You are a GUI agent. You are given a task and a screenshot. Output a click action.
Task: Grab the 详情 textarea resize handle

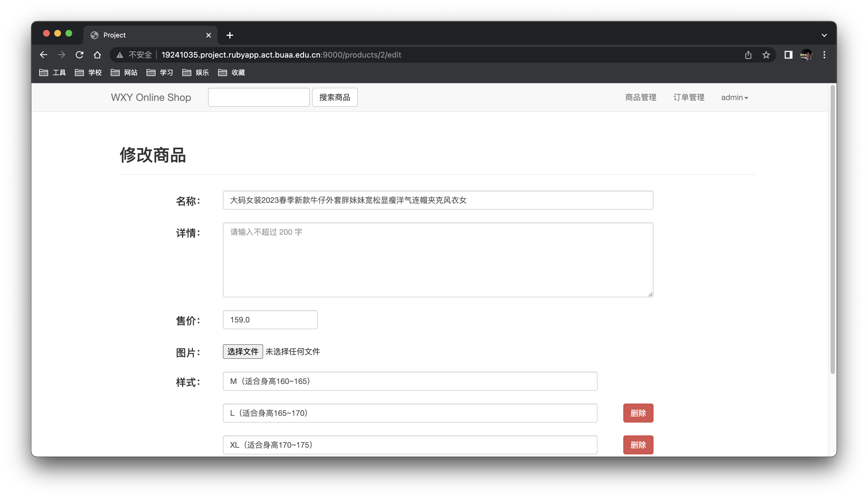650,294
